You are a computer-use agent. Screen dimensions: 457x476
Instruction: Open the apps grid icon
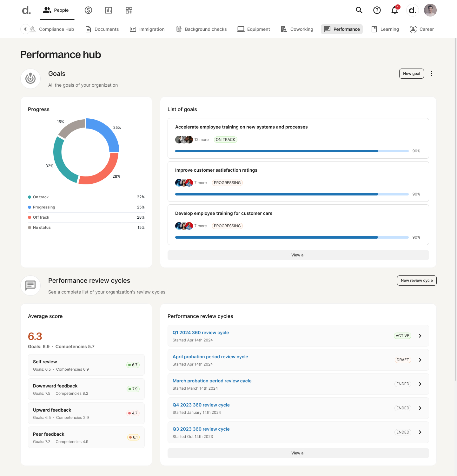(129, 10)
